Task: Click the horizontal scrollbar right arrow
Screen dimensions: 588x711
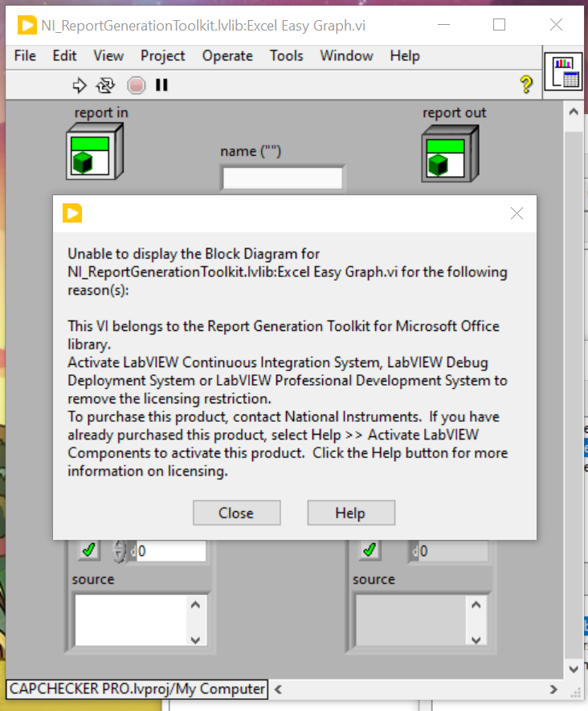Action: coord(553,689)
